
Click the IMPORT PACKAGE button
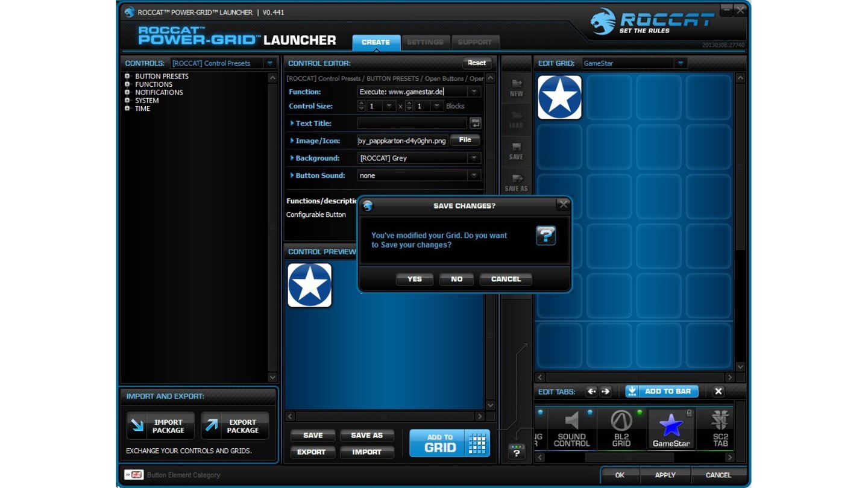(160, 426)
